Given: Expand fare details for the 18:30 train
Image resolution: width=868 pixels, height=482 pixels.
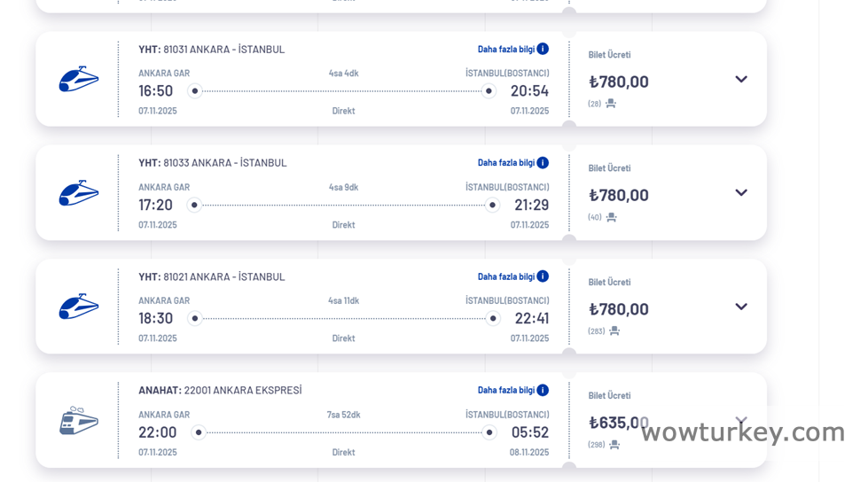Looking at the screenshot, I should (x=741, y=307).
